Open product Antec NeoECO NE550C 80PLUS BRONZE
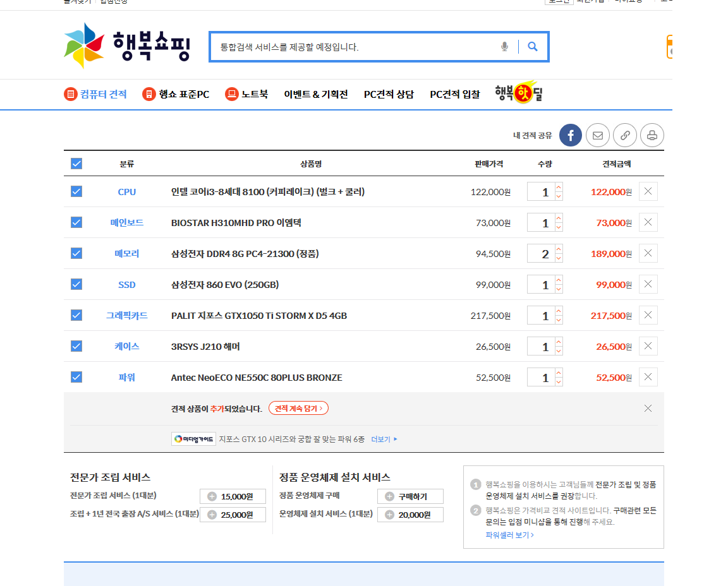This screenshot has height=586, width=728. pyautogui.click(x=257, y=378)
